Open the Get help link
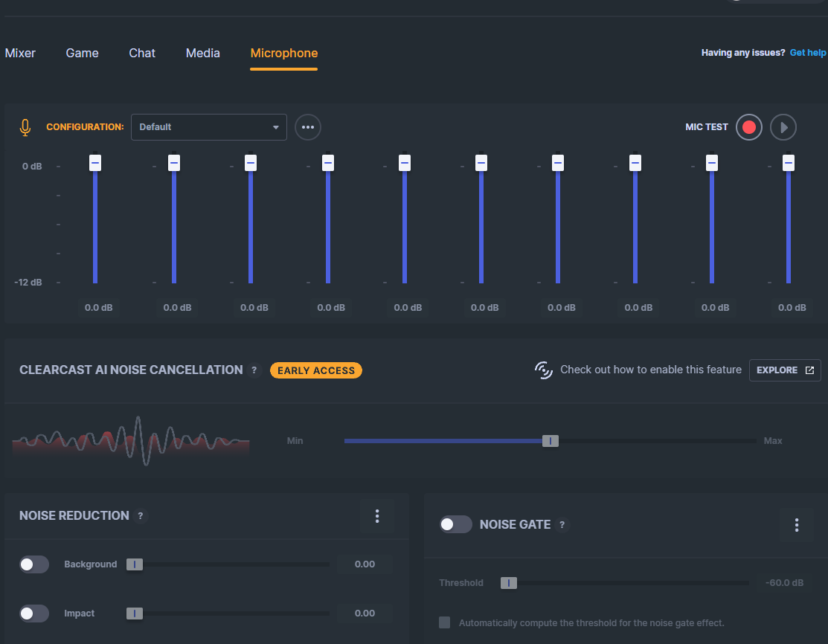Viewport: 828px width, 644px height. 807,53
